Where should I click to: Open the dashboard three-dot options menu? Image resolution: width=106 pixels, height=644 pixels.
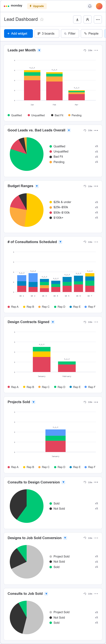(x=98, y=19)
